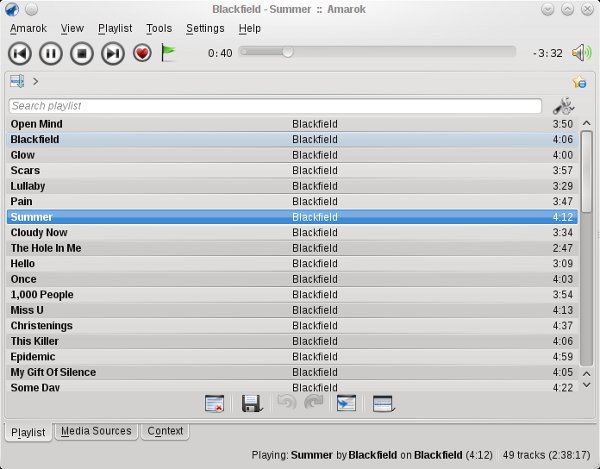Select the track My Gift Of Silence

coord(292,372)
